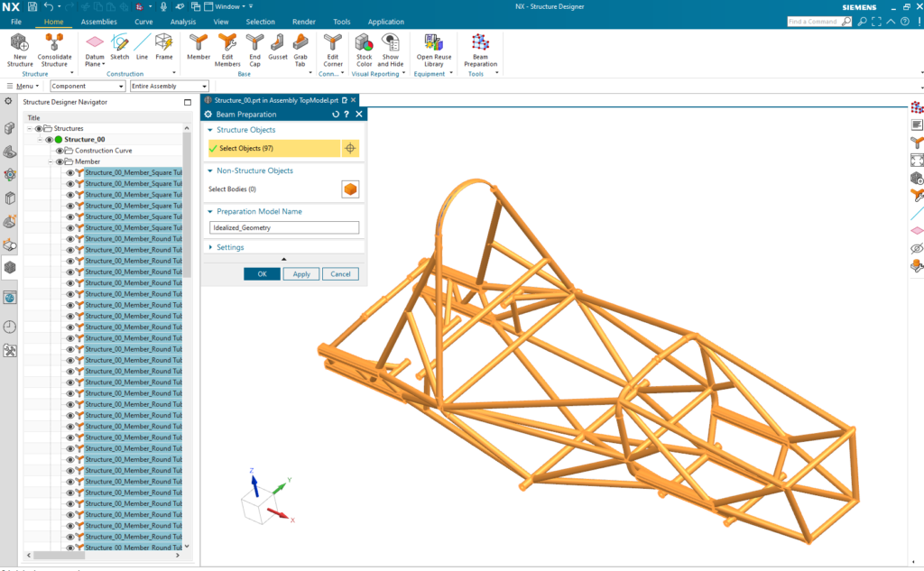The image size is (924, 571).
Task: Hide the Structures node with its eye icon
Action: 39,127
